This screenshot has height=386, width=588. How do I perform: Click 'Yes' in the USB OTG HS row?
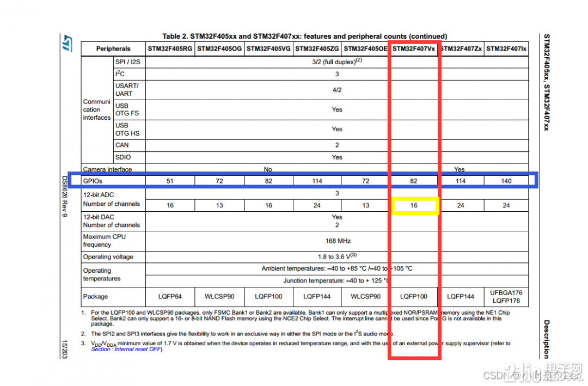click(x=337, y=129)
